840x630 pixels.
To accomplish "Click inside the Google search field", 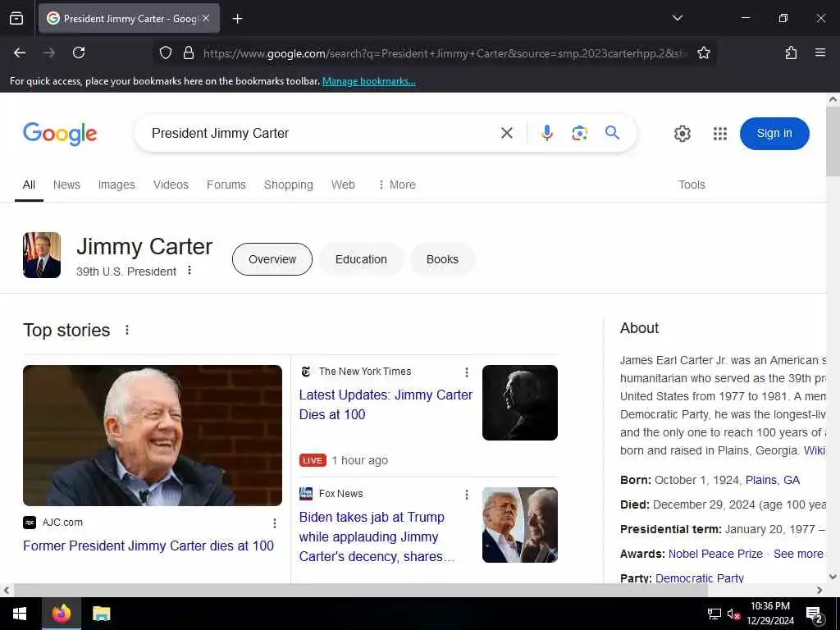I will tap(322, 133).
